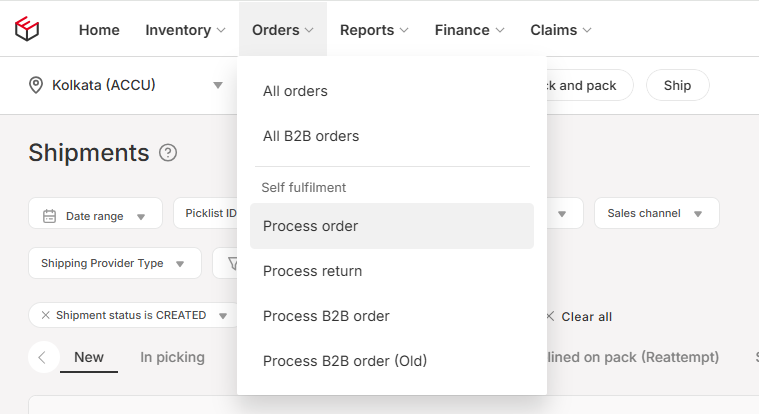Click the calendar icon in Date range
The image size is (759, 414).
point(49,216)
